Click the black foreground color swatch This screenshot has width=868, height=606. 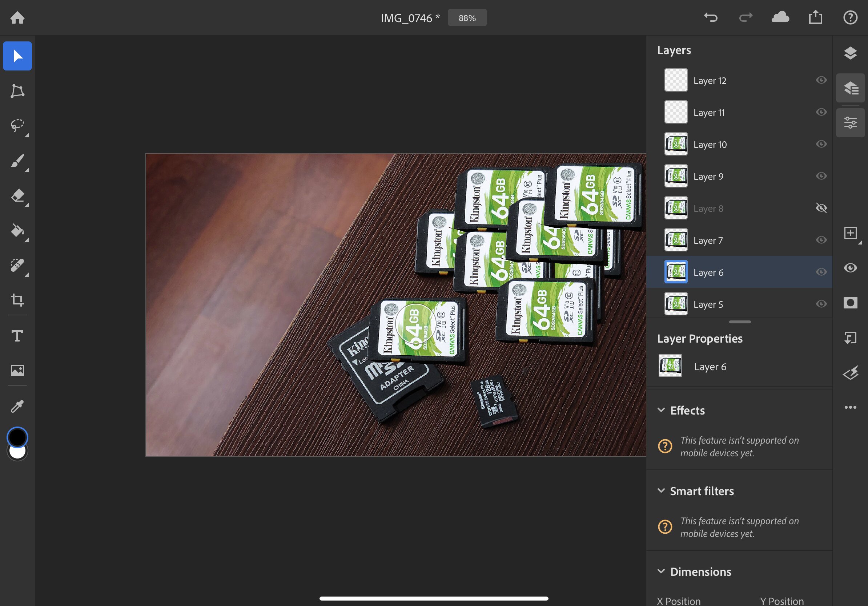tap(17, 437)
